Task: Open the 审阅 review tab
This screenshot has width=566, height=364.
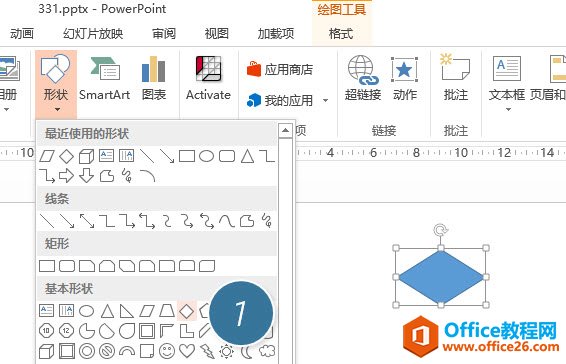Action: point(164,34)
